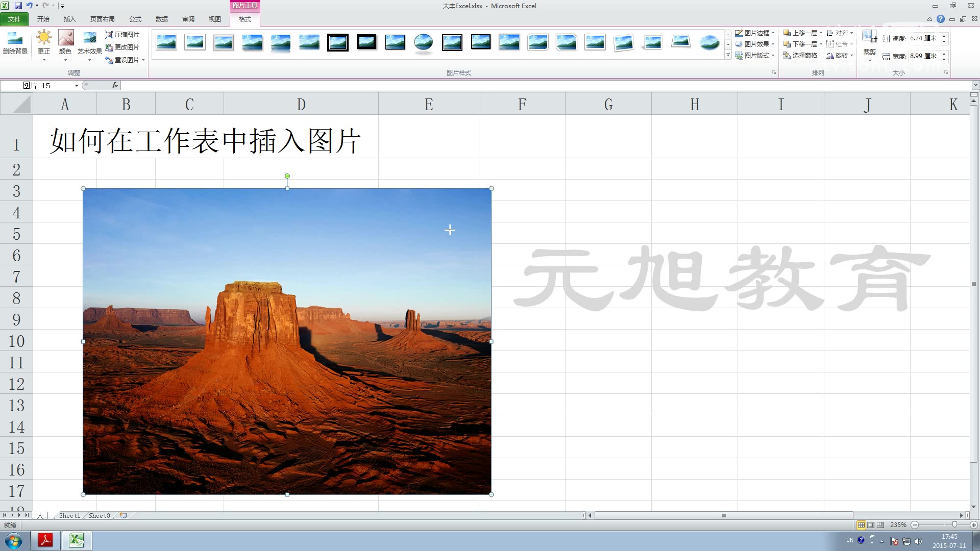Open Artistic Effects (艺术效果)
The height and width of the screenshot is (551, 980).
(90, 39)
